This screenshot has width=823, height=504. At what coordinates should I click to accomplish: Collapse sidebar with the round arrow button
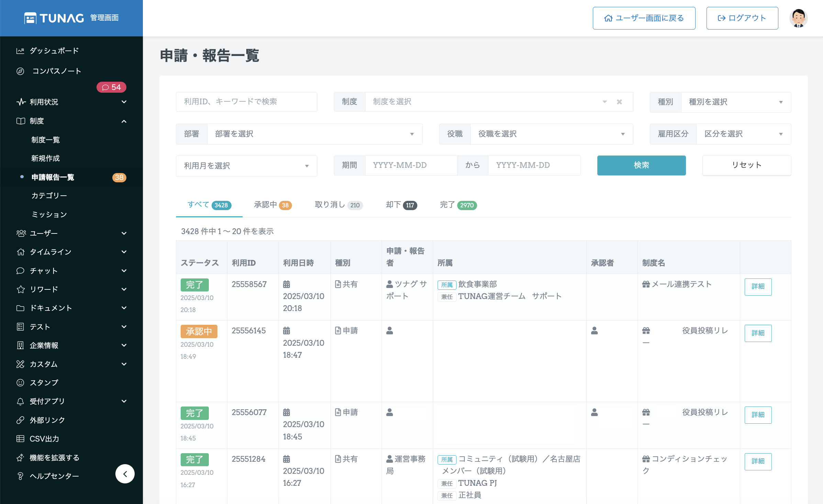coord(125,474)
